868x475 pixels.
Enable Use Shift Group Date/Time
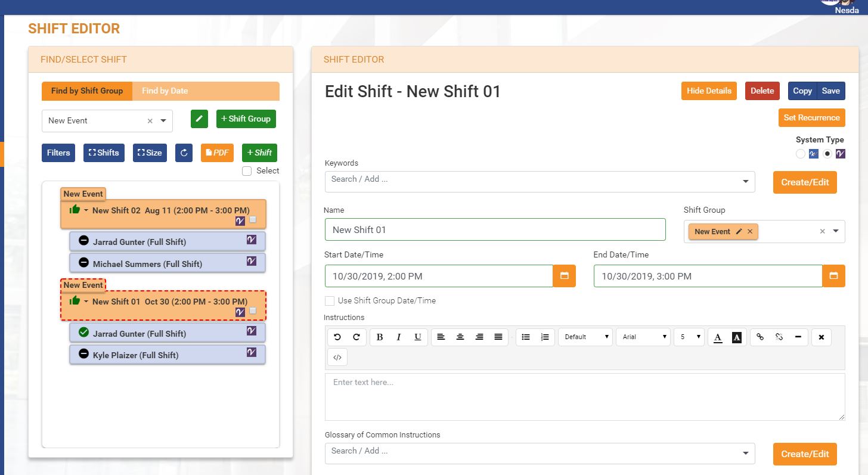[x=328, y=300]
